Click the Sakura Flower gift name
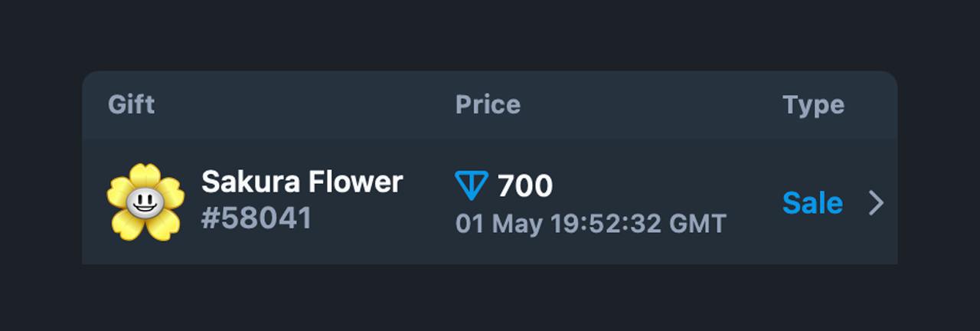980x331 pixels. (302, 182)
